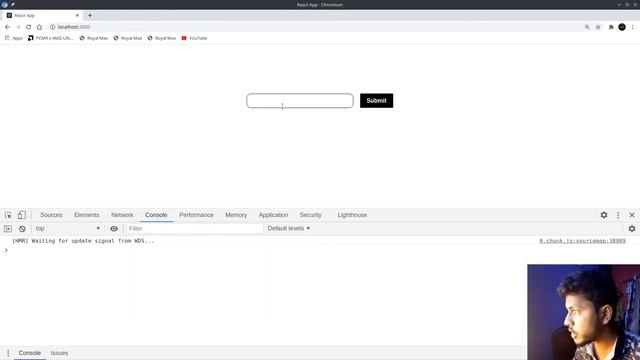The height and width of the screenshot is (360, 640).
Task: Open the extensions puzzle icon
Action: pos(611,27)
